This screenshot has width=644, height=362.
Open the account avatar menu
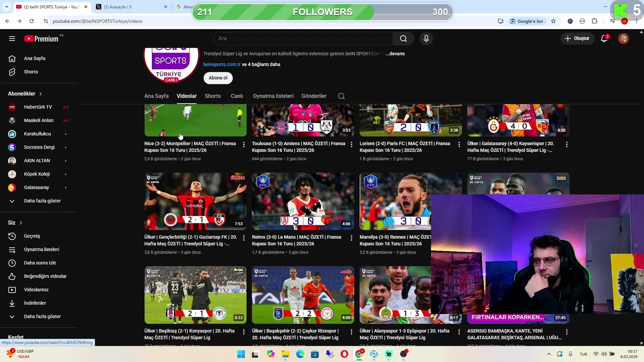pos(623,39)
